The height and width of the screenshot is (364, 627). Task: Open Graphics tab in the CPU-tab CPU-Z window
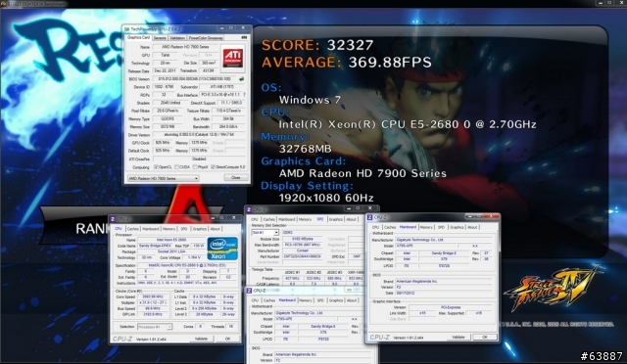pos(199,229)
